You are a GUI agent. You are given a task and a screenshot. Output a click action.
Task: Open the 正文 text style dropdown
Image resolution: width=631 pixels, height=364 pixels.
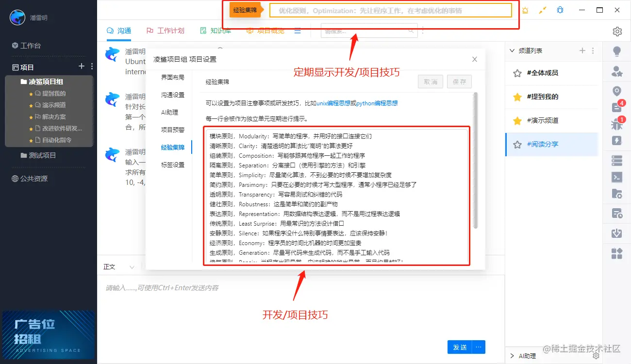(x=119, y=267)
